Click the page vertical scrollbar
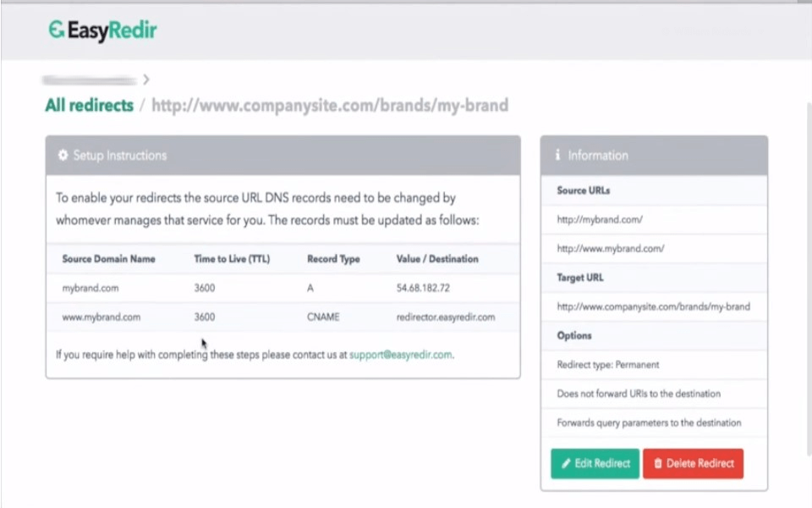The image size is (812, 508). [809, 280]
